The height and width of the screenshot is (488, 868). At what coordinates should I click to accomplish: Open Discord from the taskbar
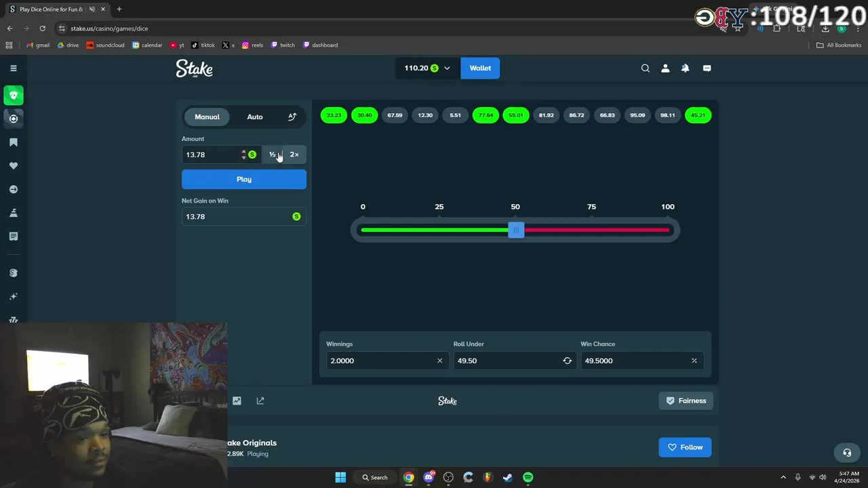(x=429, y=477)
